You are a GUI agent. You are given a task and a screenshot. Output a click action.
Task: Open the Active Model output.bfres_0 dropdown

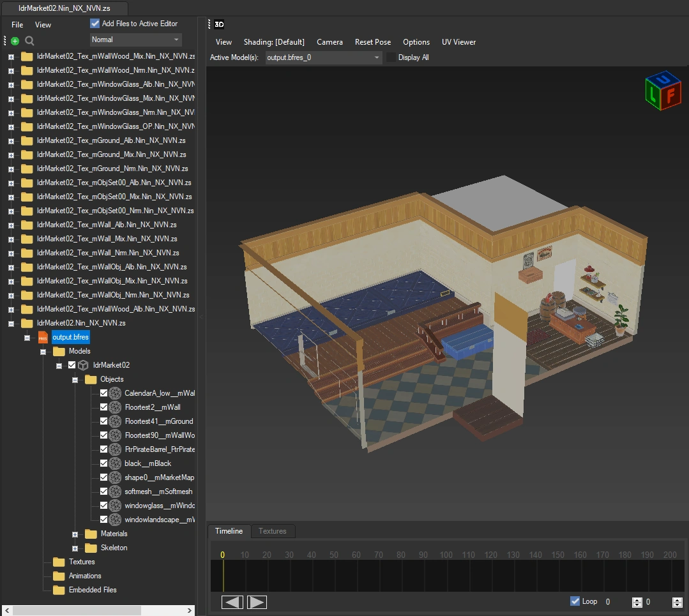coord(376,57)
